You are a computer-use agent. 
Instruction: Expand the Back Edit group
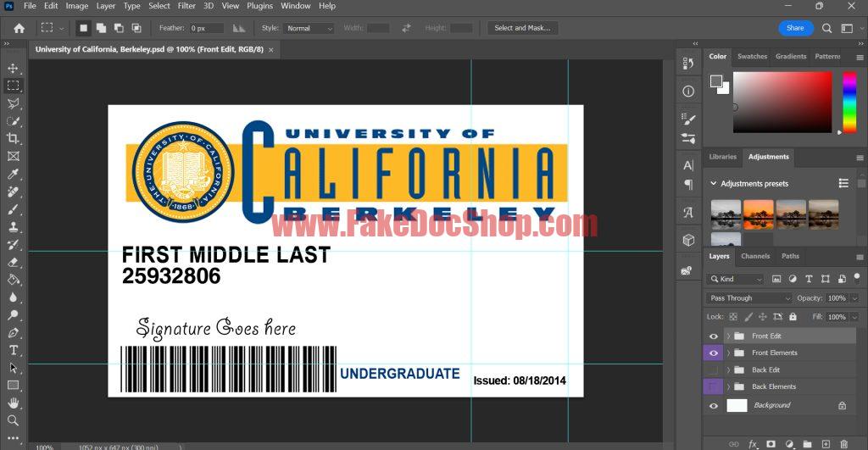click(728, 369)
